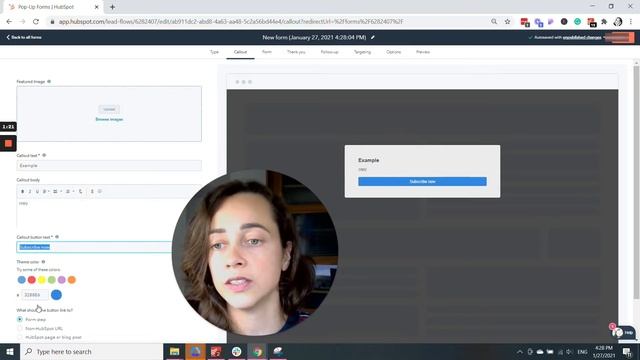The height and width of the screenshot is (360, 640).
Task: Go back to all forms
Action: point(24,37)
